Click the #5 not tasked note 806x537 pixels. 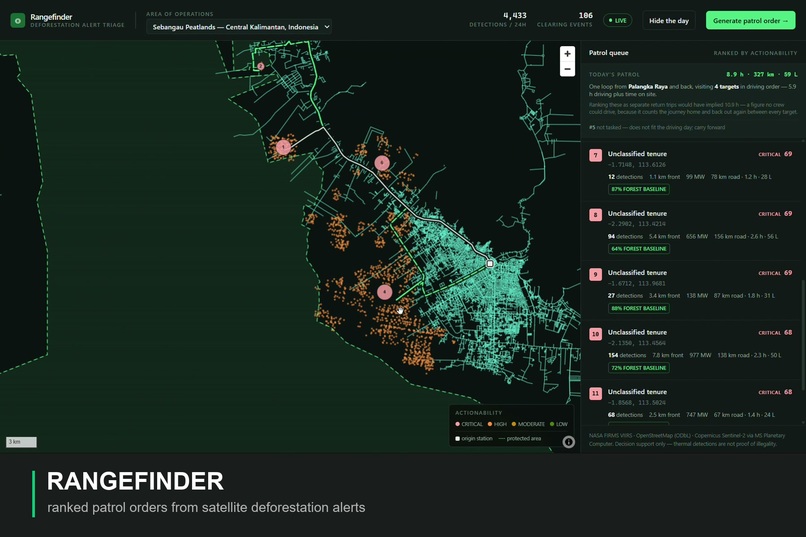(x=657, y=127)
